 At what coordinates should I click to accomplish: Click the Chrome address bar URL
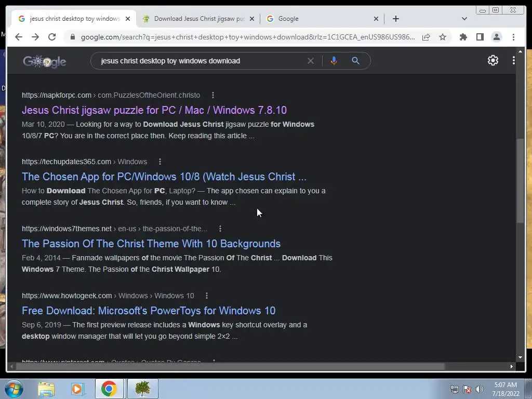pos(248,37)
